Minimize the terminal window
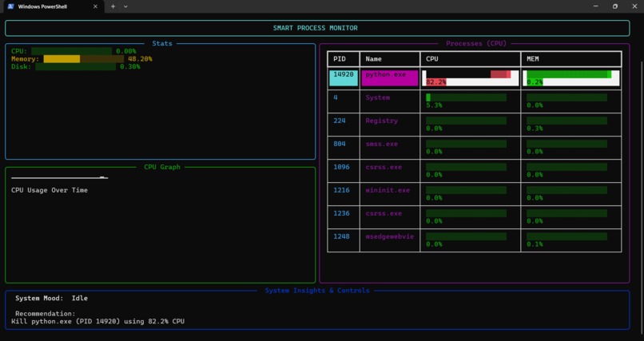644x341 pixels. tap(596, 6)
